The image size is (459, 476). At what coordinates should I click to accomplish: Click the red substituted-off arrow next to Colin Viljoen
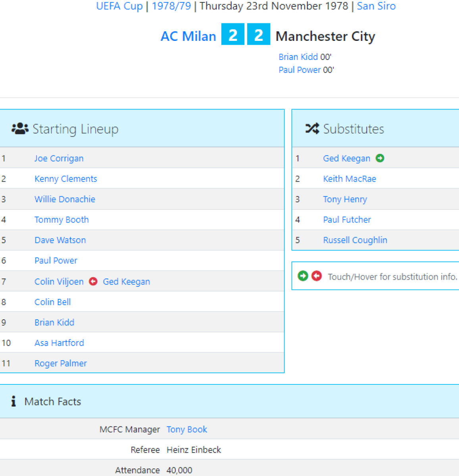[93, 281]
